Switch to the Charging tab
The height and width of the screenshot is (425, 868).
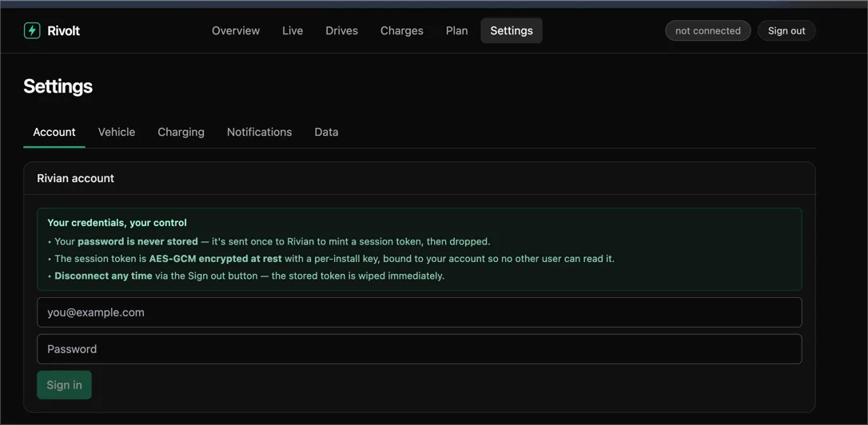pos(181,133)
